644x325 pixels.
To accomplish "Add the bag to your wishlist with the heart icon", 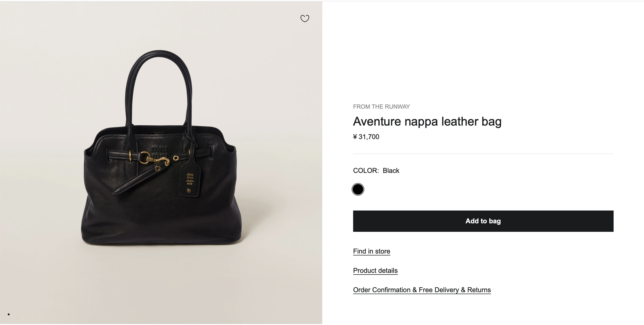I will [305, 18].
